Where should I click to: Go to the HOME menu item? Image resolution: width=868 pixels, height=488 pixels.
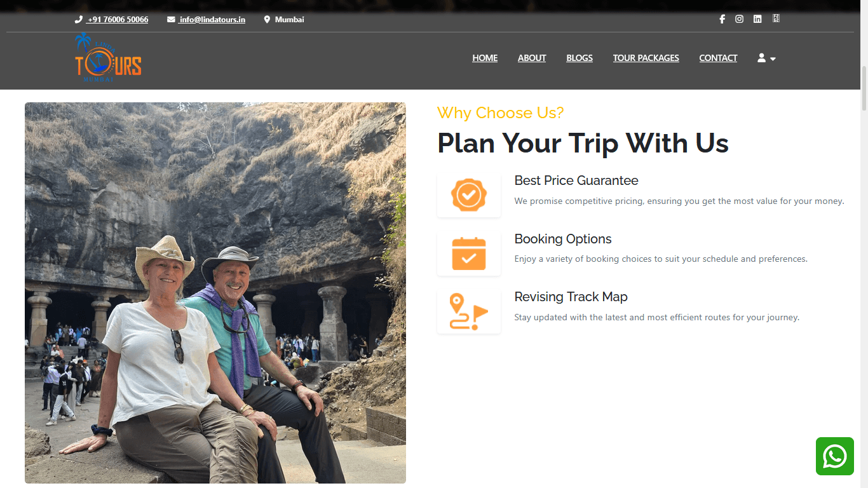tap(485, 58)
